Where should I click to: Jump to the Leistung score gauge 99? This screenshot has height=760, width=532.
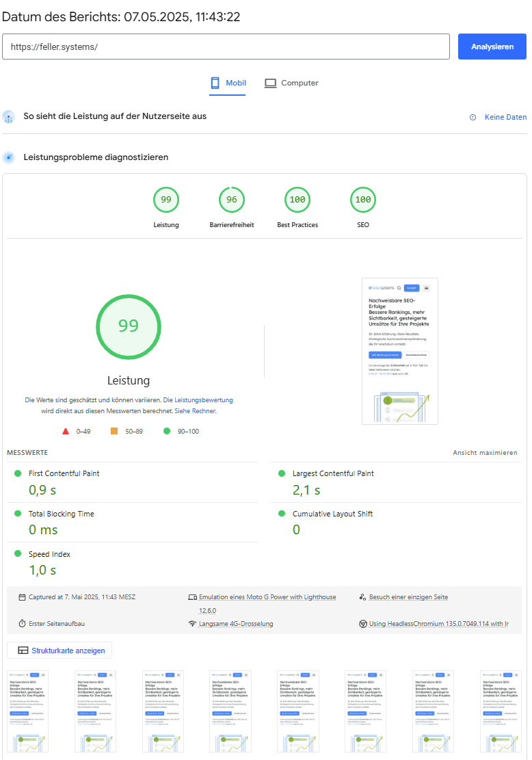[x=166, y=200]
